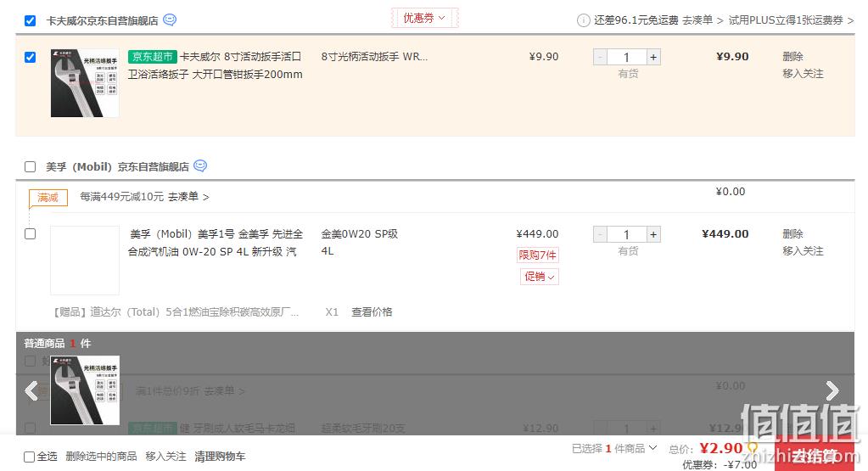Image resolution: width=868 pixels, height=471 pixels.
Task: Click the 限购7件 limit label
Action: [x=537, y=255]
